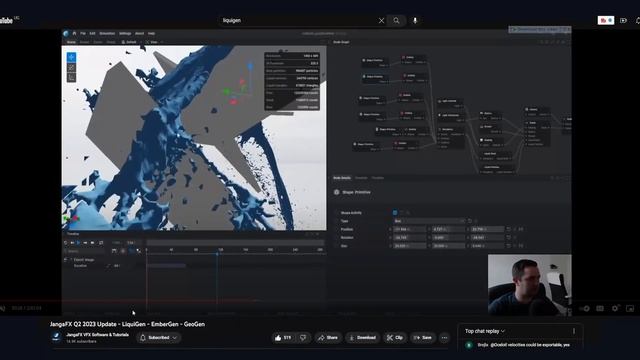Save the video to playlist
This screenshot has width=640, height=360.
[x=422, y=338]
